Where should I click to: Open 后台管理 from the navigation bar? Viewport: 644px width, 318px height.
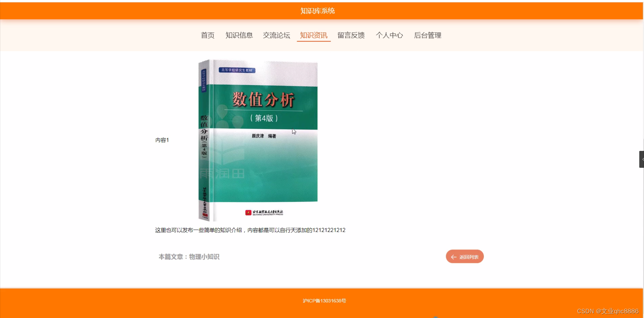click(x=428, y=35)
